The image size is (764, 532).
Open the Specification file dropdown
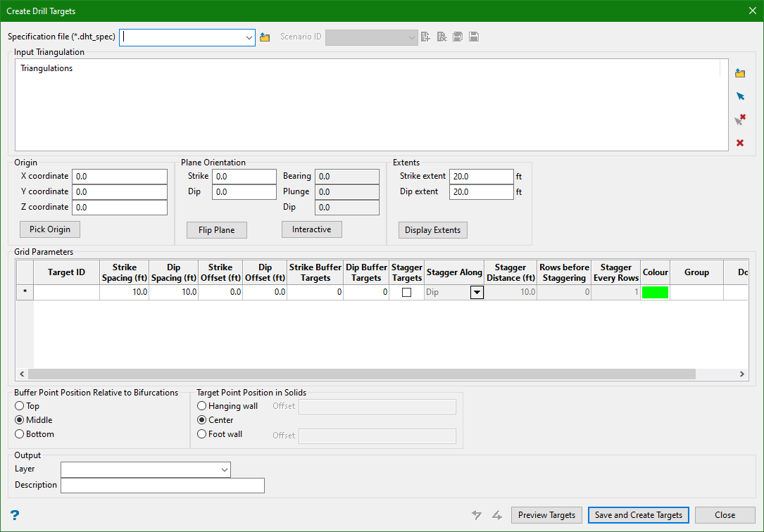pos(249,37)
